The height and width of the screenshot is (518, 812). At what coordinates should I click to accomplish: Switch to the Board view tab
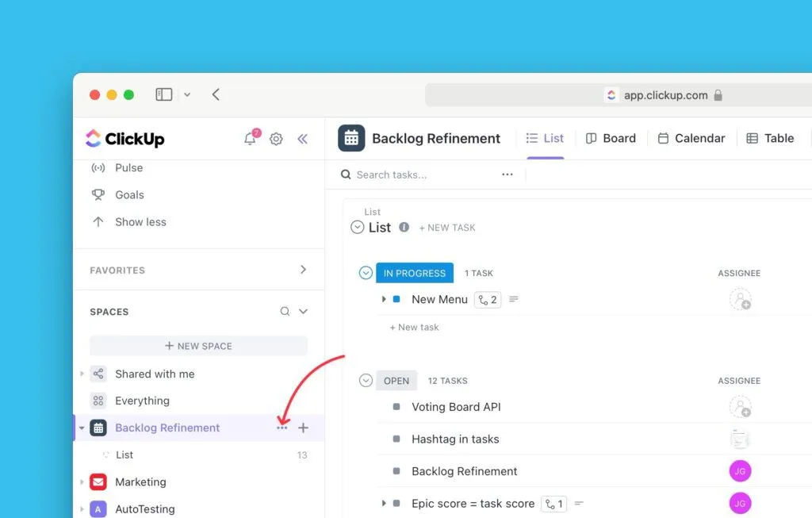(x=611, y=138)
